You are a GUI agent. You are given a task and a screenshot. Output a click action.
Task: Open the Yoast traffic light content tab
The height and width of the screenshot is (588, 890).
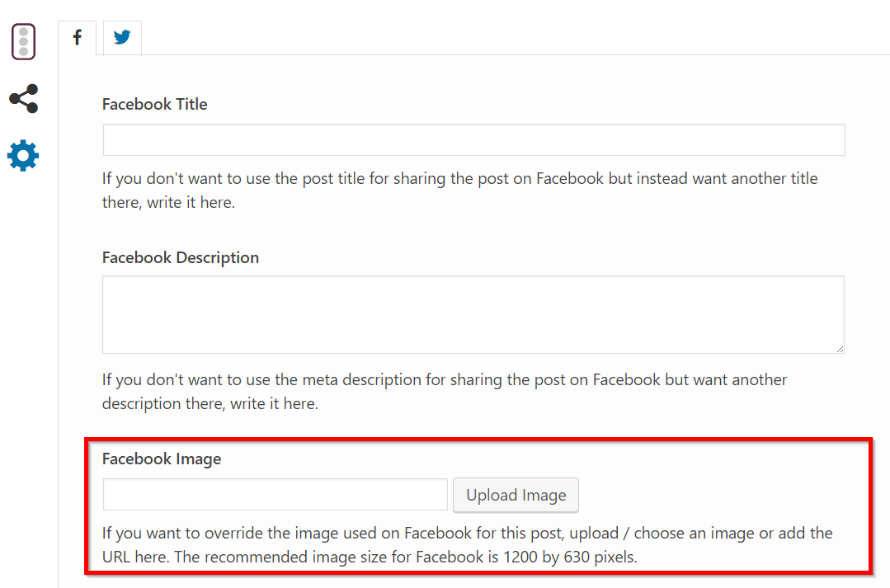[23, 41]
